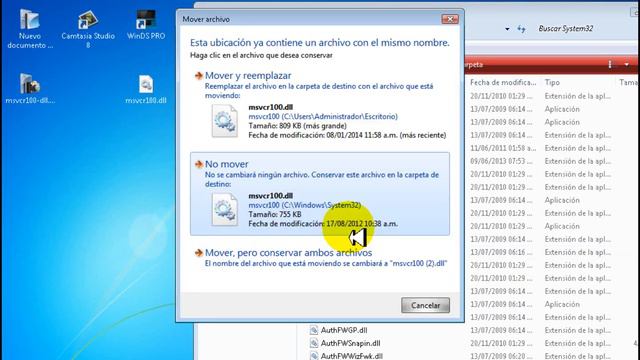Close the Mover archivo dialog
This screenshot has width=640, height=360.
pyautogui.click(x=450, y=19)
